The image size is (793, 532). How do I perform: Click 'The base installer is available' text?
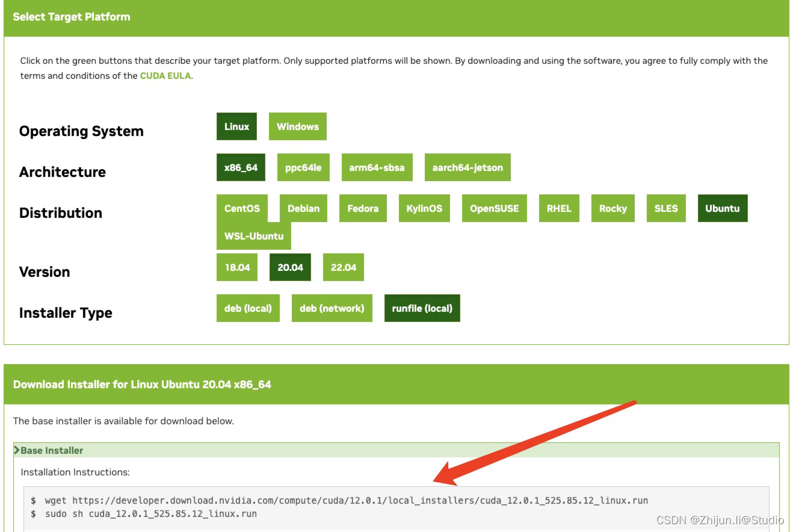(x=123, y=421)
